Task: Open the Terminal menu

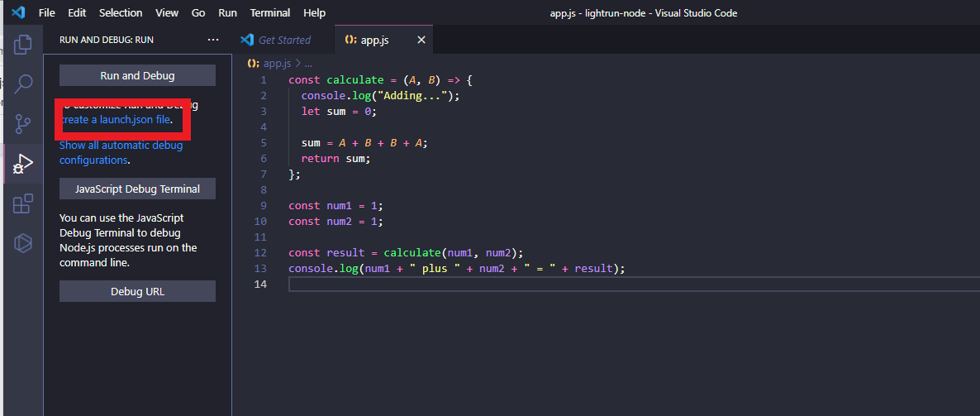Action: click(x=270, y=12)
